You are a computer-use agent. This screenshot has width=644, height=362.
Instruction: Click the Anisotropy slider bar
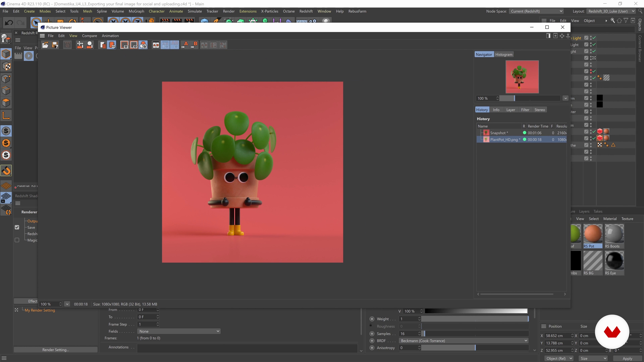(x=475, y=348)
